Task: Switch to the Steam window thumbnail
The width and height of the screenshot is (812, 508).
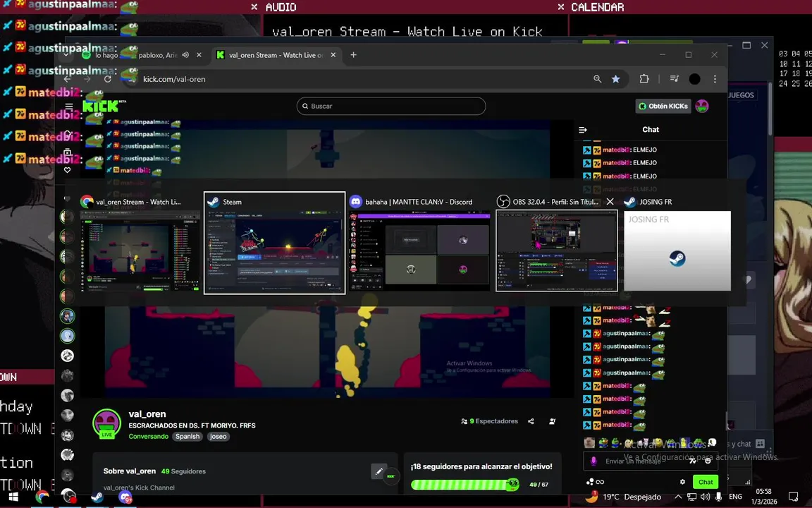Action: [x=274, y=243]
